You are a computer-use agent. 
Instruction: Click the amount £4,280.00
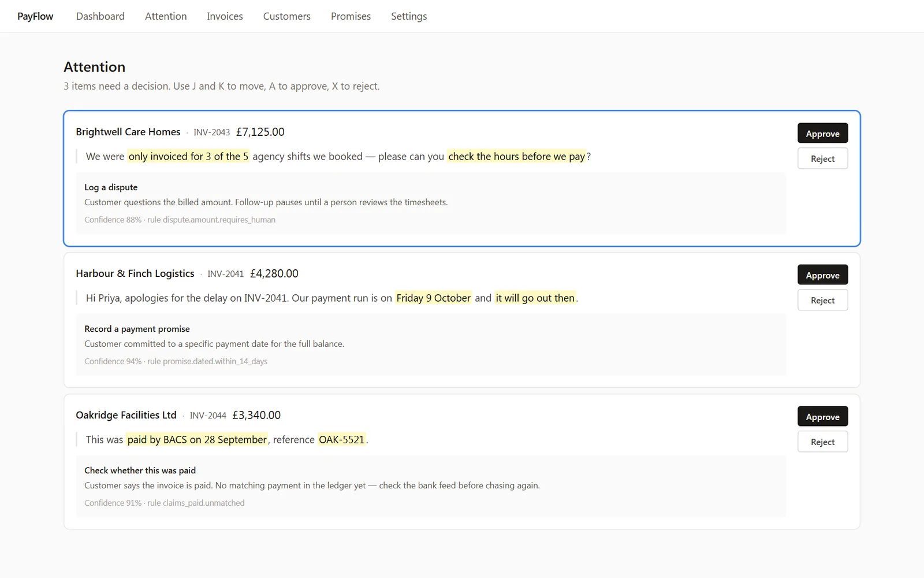click(x=274, y=273)
